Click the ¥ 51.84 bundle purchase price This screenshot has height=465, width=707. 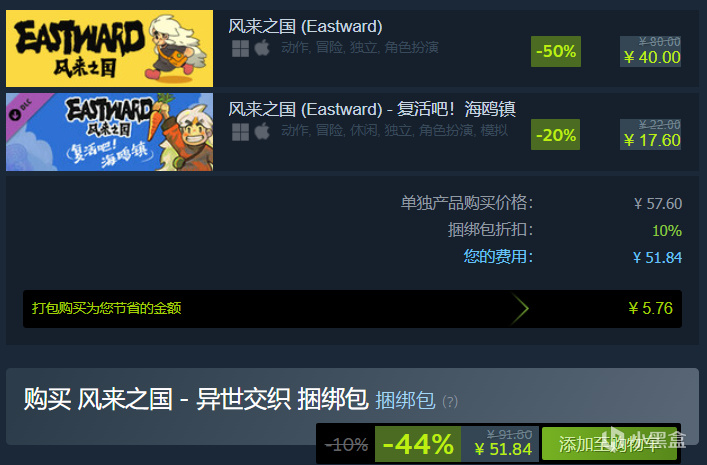[503, 449]
